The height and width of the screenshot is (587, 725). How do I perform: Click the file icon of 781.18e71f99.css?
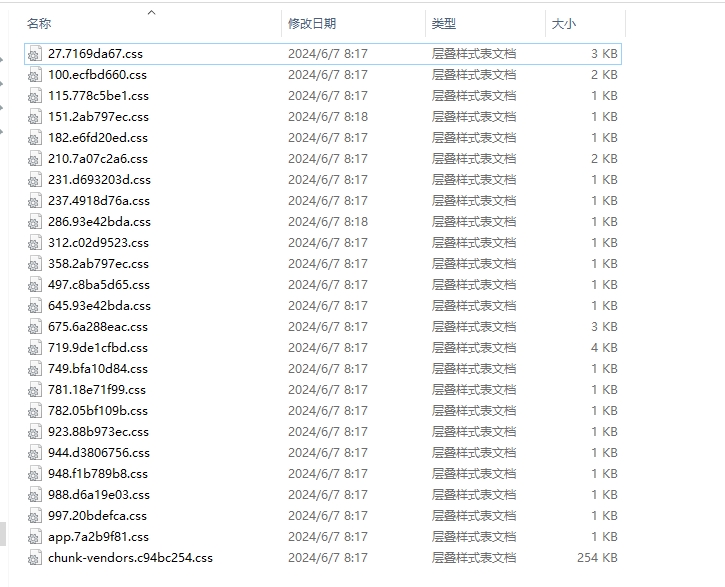34,390
